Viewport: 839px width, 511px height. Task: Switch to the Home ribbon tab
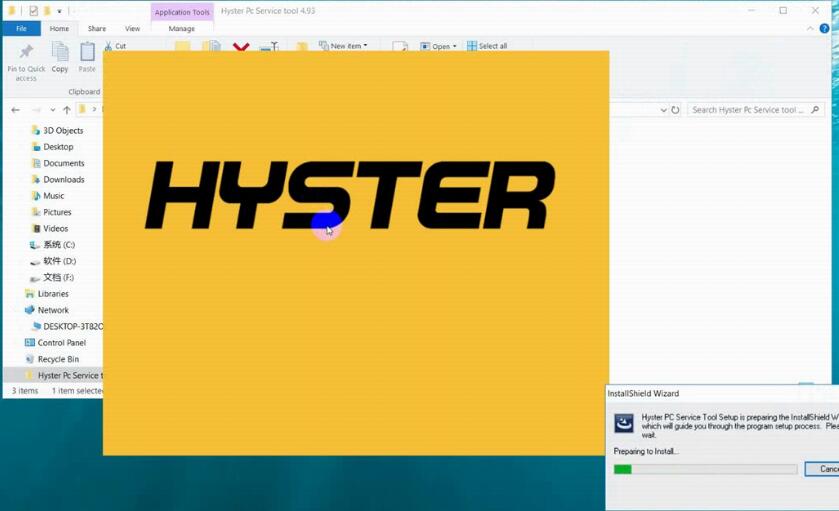59,28
